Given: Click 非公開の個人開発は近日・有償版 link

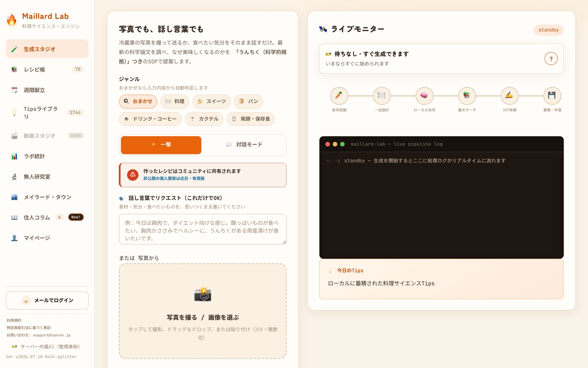Looking at the screenshot, I should tap(174, 178).
